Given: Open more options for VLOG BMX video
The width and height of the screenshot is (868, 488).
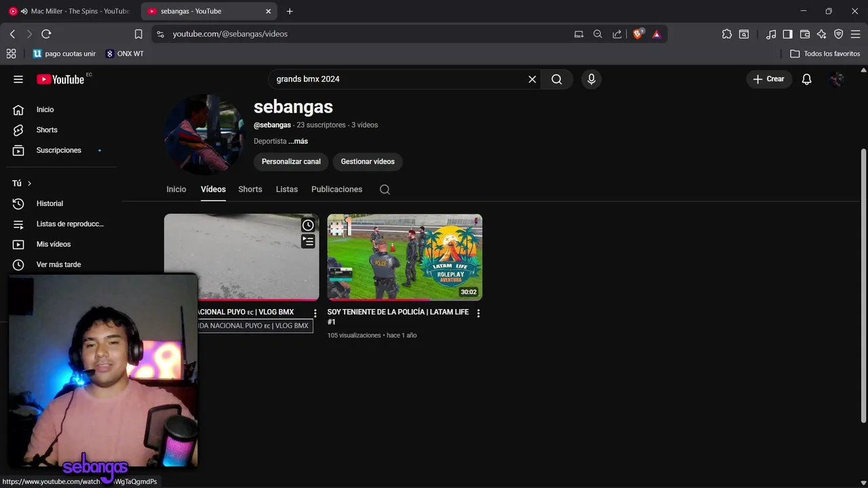Looking at the screenshot, I should tap(315, 313).
